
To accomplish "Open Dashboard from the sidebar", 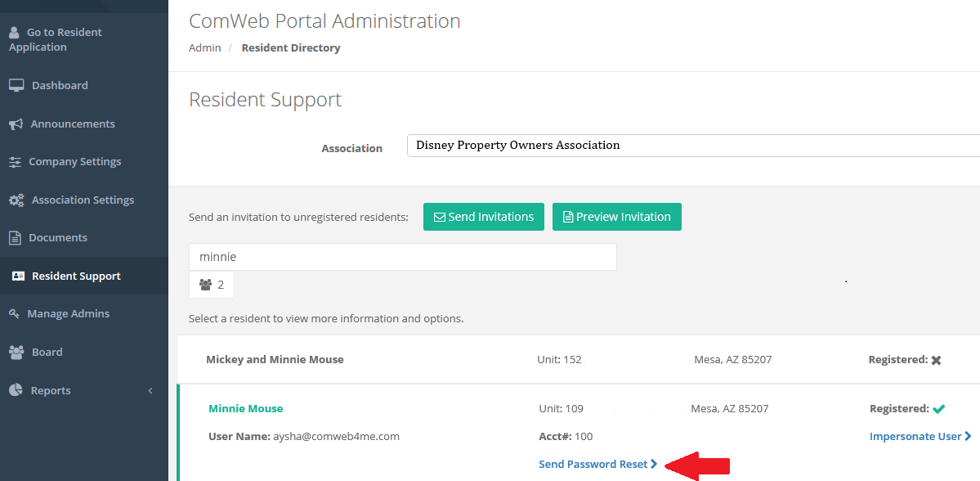I will 60,85.
